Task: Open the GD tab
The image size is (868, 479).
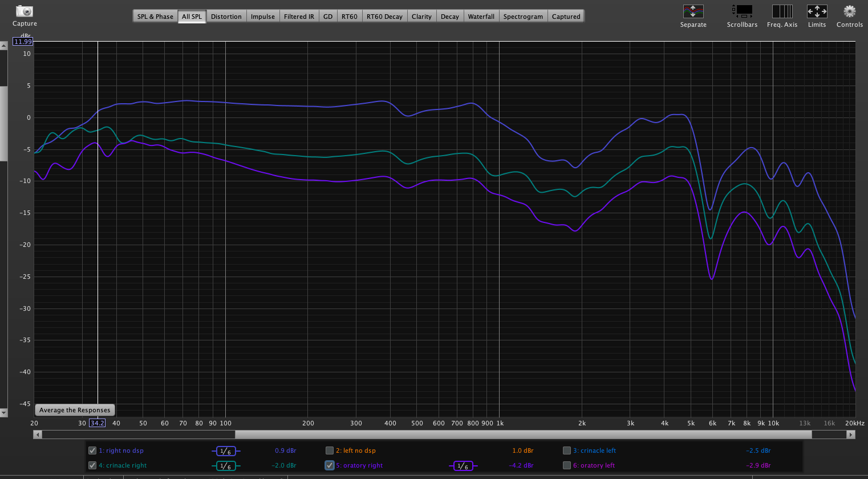Action: (328, 17)
